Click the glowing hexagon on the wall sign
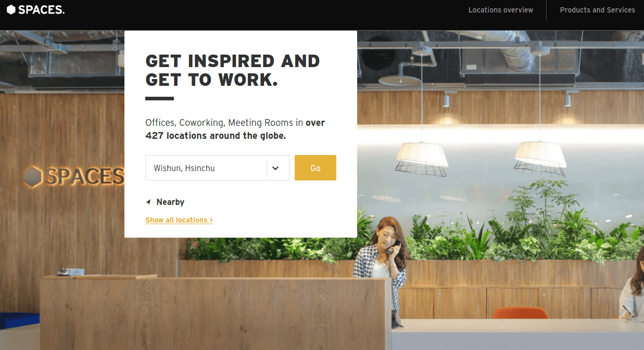The height and width of the screenshot is (350, 644). [33, 177]
